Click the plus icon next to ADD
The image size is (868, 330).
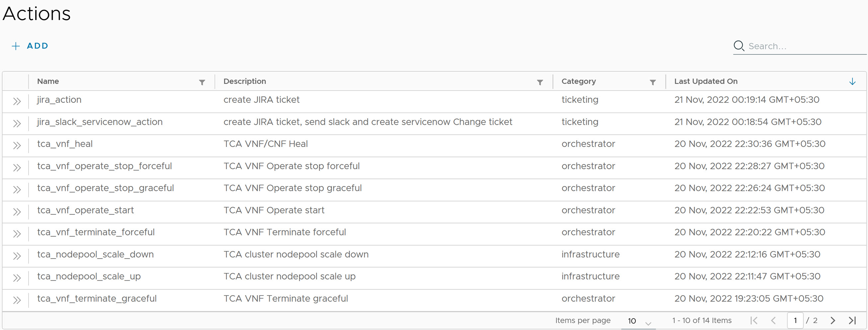[16, 46]
